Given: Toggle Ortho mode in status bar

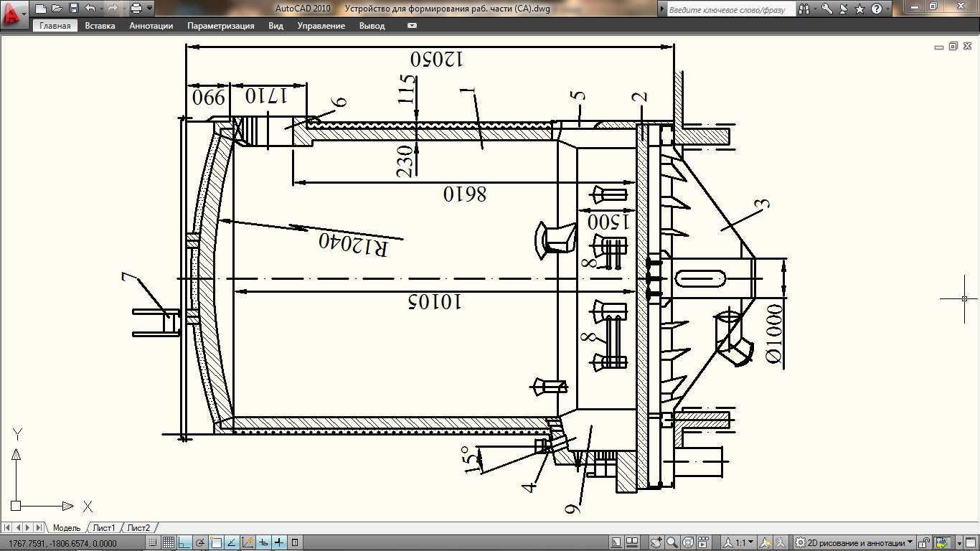Looking at the screenshot, I should point(184,542).
